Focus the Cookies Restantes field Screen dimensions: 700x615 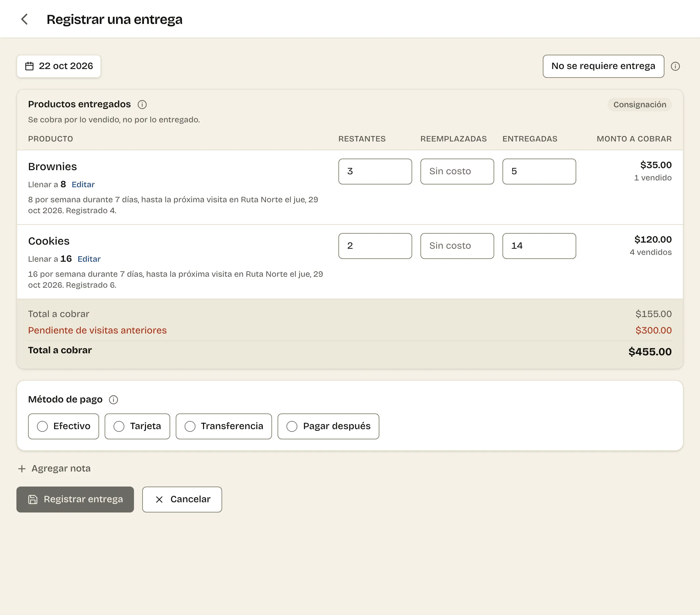[x=375, y=246]
